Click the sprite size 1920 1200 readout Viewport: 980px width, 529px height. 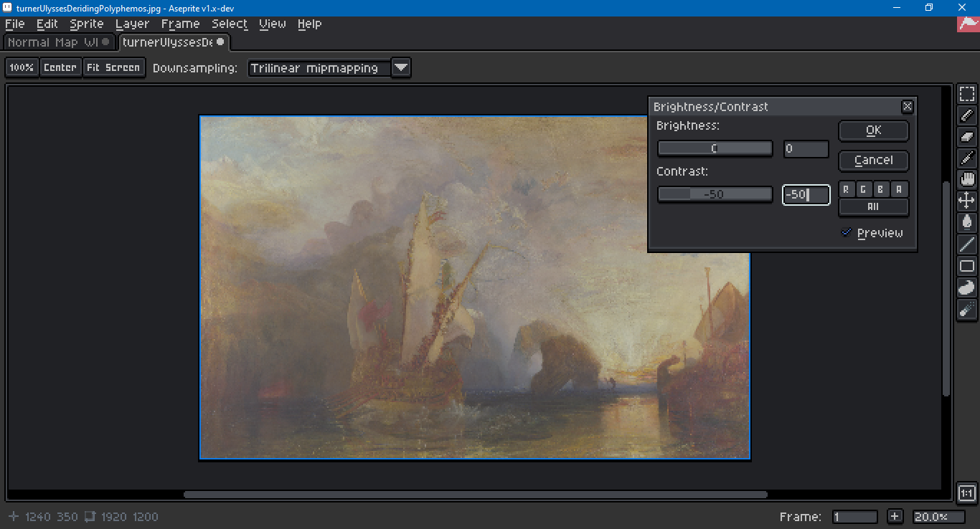(123, 517)
